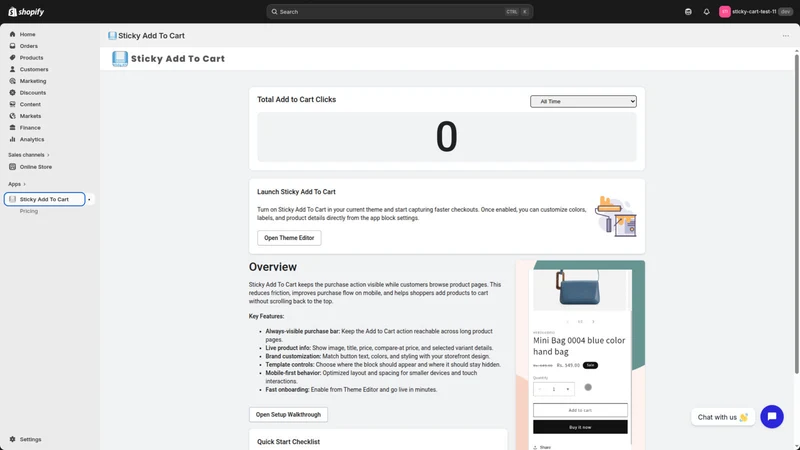Click Add to cart in the preview

580,410
